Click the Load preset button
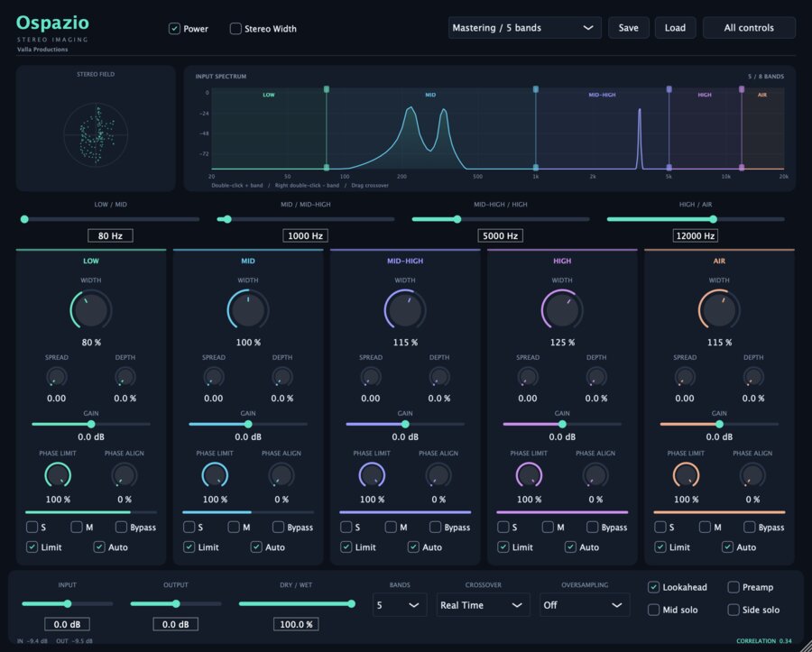This screenshot has width=812, height=652. coord(675,28)
